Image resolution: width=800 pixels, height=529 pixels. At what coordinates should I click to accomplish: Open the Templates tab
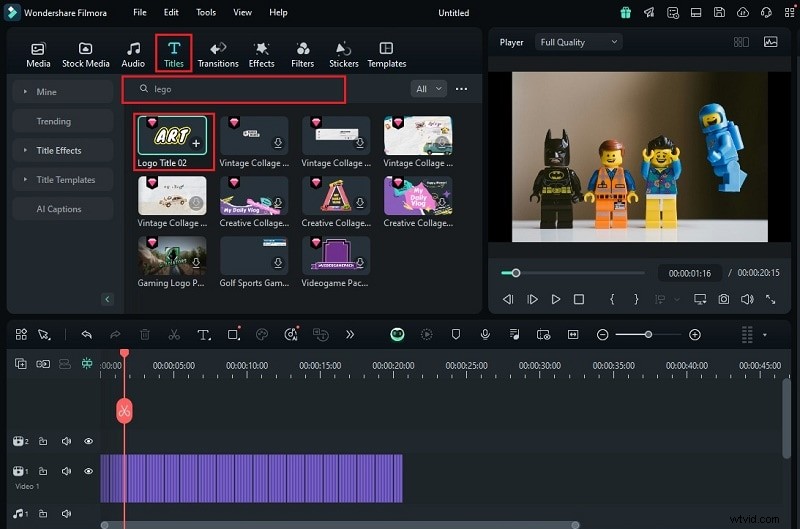coord(387,55)
